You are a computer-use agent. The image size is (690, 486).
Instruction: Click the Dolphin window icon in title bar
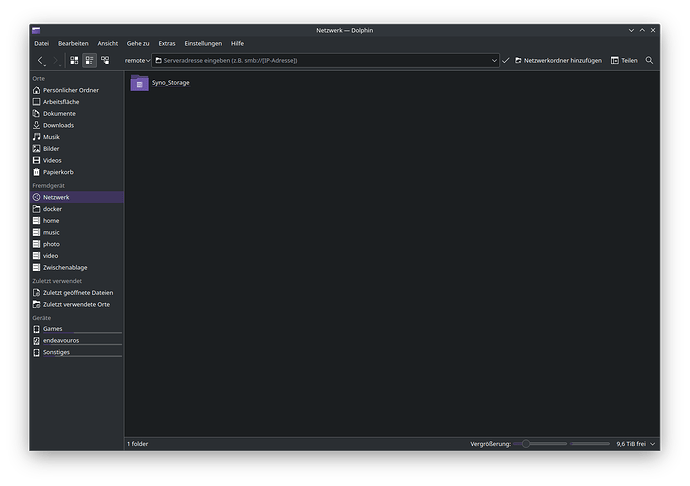point(36,30)
